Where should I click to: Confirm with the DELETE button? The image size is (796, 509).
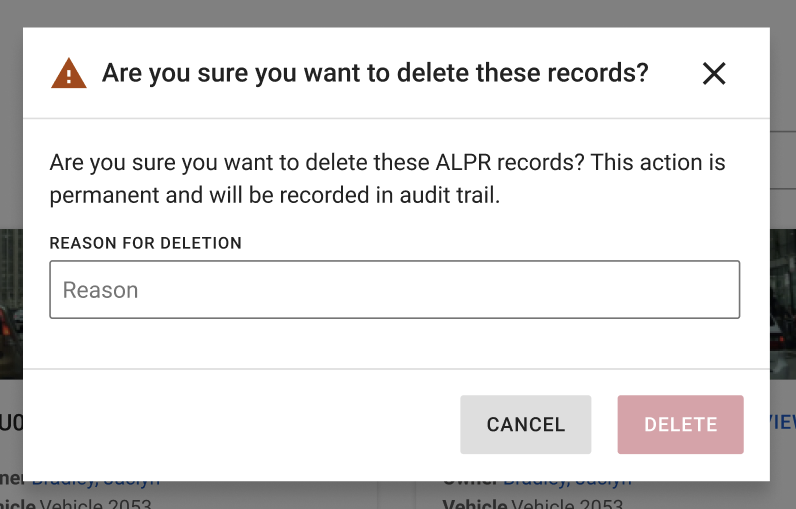[x=680, y=424]
